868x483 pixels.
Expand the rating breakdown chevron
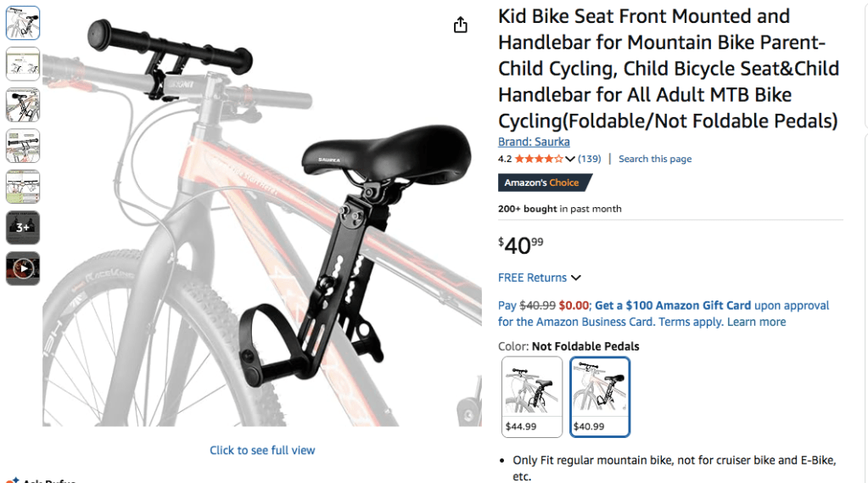[570, 160]
